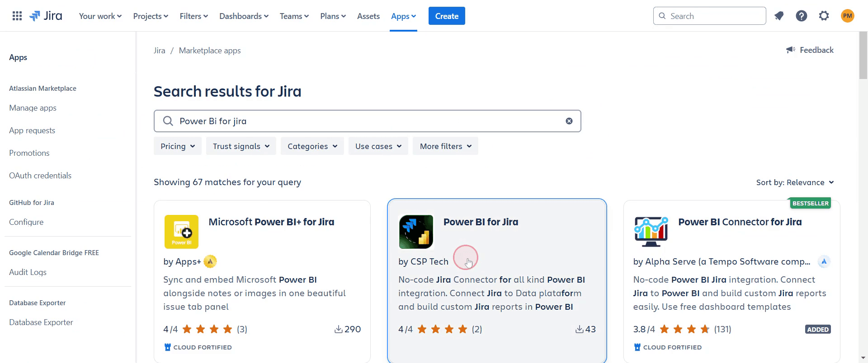This screenshot has height=363, width=868.
Task: Click the Power Bi for jira search box
Action: (x=367, y=121)
